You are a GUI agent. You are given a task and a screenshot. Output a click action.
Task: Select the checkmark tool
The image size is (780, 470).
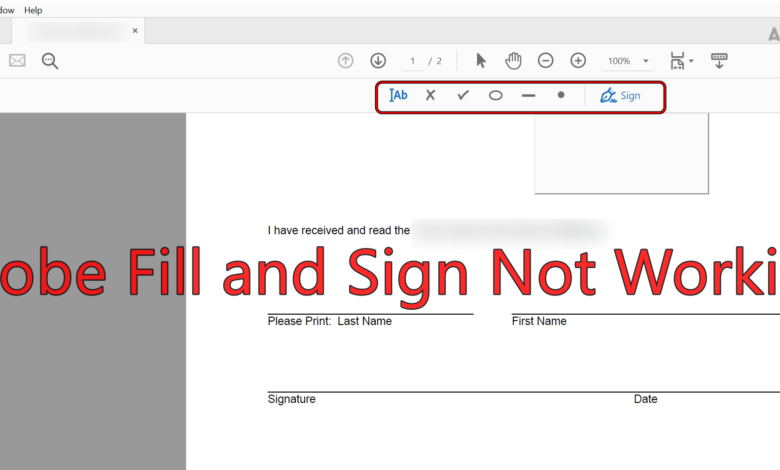[463, 95]
